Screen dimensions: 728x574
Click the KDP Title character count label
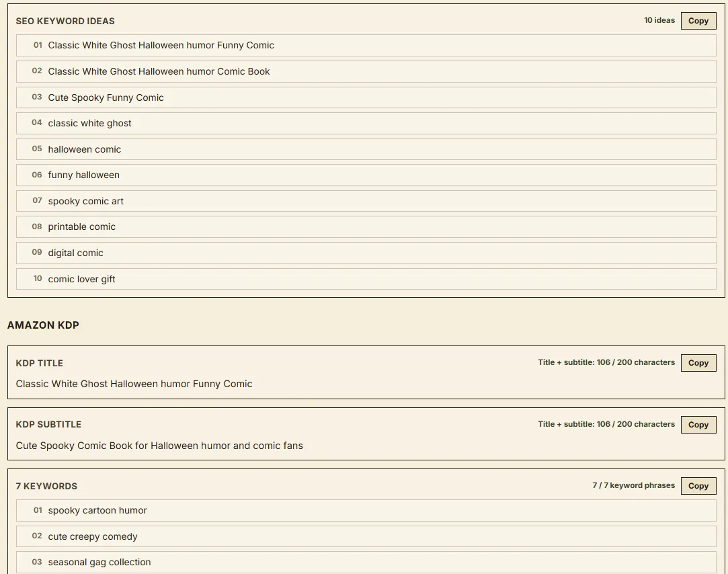point(606,362)
